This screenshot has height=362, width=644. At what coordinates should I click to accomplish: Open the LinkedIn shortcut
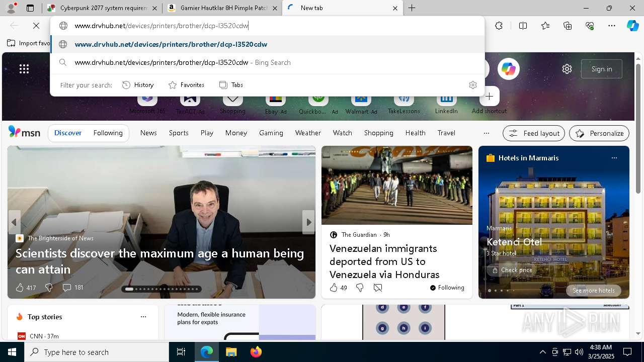point(446,103)
